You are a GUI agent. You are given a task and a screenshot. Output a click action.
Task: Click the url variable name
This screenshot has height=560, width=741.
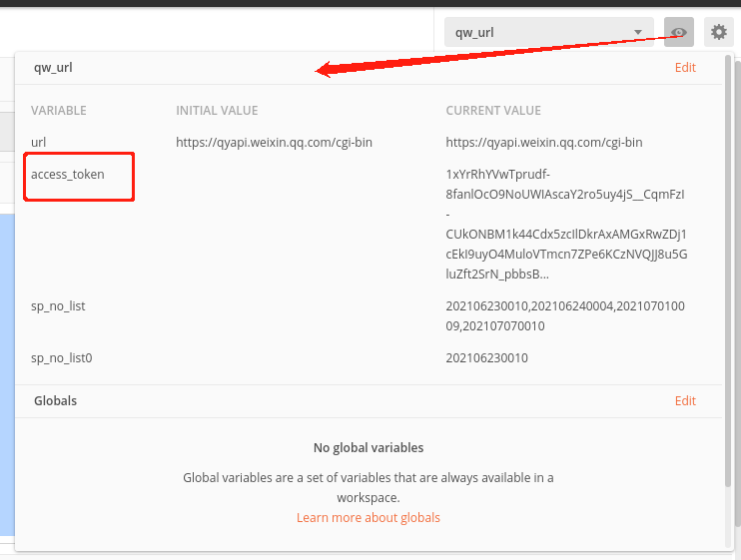point(38,142)
